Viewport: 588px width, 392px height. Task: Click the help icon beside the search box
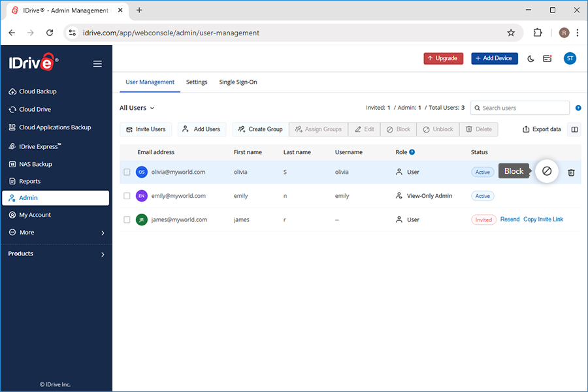(x=578, y=108)
